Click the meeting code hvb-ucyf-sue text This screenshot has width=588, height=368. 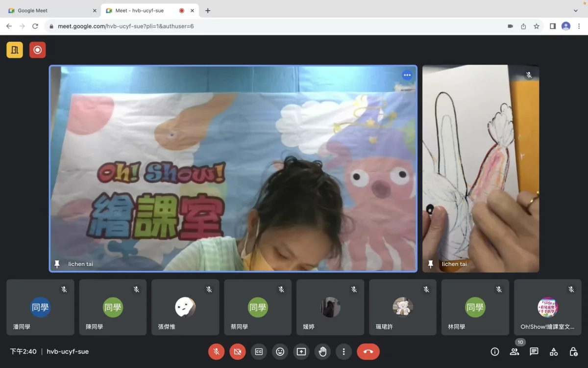(x=68, y=352)
